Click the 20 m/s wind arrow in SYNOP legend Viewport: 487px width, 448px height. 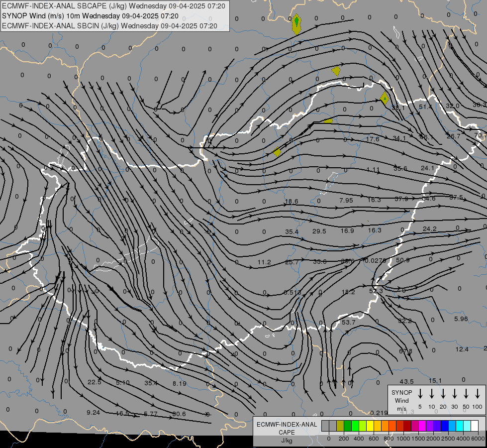443,394
